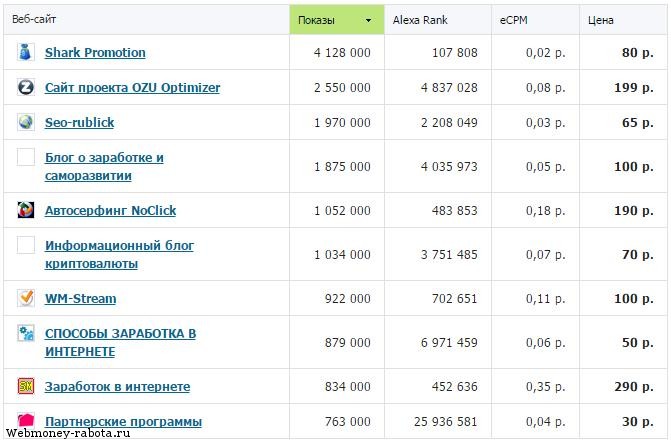
Task: Open Блог о заработке и саморазвитии link
Action: click(x=104, y=166)
